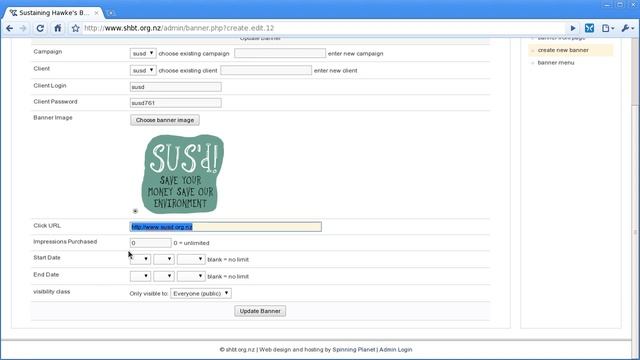Open the page menu icon
The height and width of the screenshot is (360, 640).
coord(608,28)
